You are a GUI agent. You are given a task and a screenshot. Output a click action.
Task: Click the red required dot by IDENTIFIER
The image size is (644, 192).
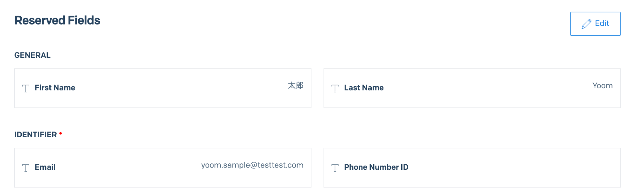61,134
